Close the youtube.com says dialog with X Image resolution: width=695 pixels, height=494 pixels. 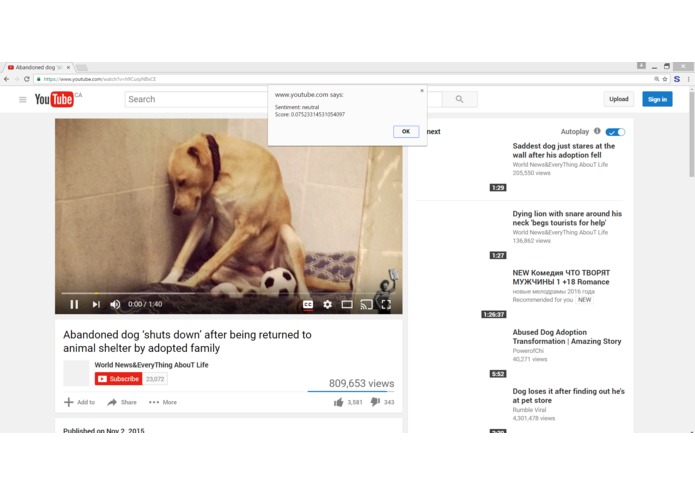click(422, 90)
